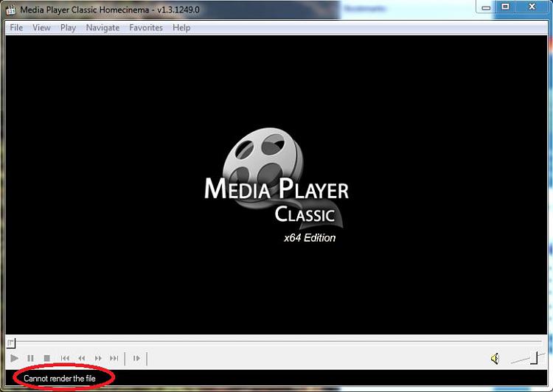Click the Media Player Classic title bar icon
Image resolution: width=553 pixels, height=392 pixels.
10,10
